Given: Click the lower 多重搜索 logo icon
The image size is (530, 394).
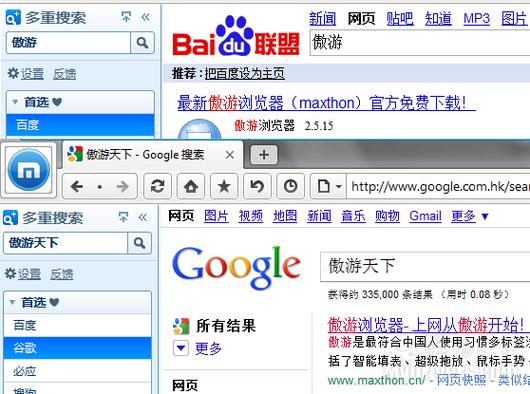Looking at the screenshot, I should tap(10, 218).
